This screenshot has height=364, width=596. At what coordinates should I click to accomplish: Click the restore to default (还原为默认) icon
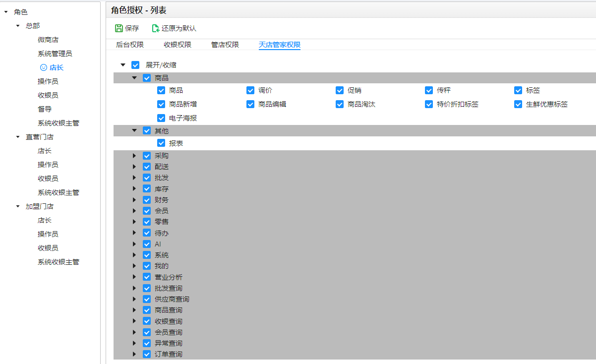coord(156,28)
